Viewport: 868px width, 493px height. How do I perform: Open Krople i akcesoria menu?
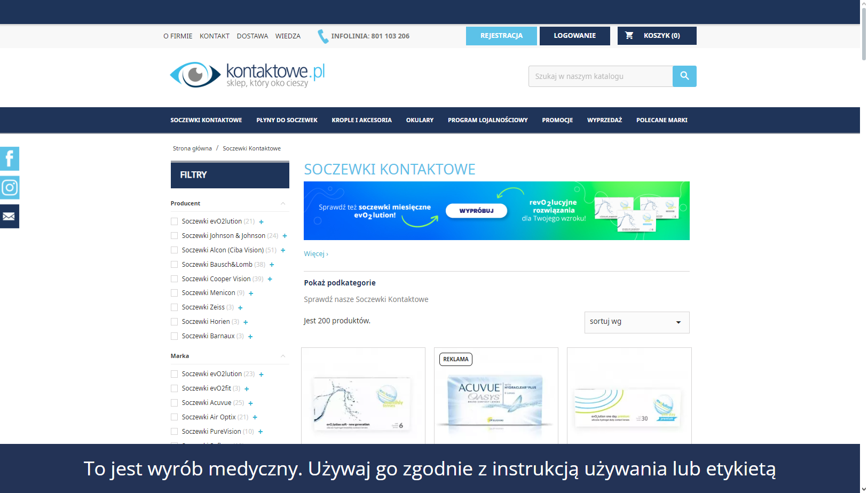pos(361,120)
